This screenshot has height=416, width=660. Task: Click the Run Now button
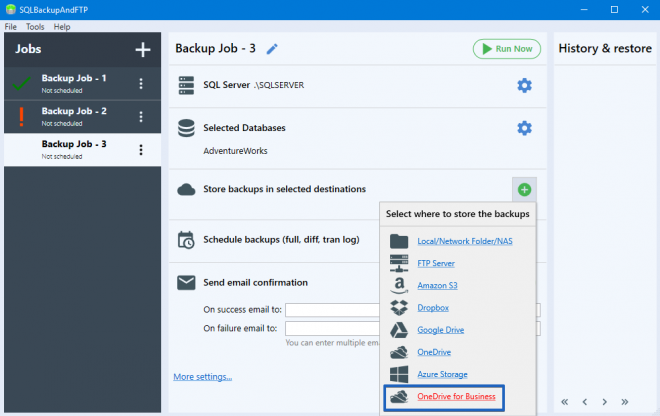(x=507, y=49)
